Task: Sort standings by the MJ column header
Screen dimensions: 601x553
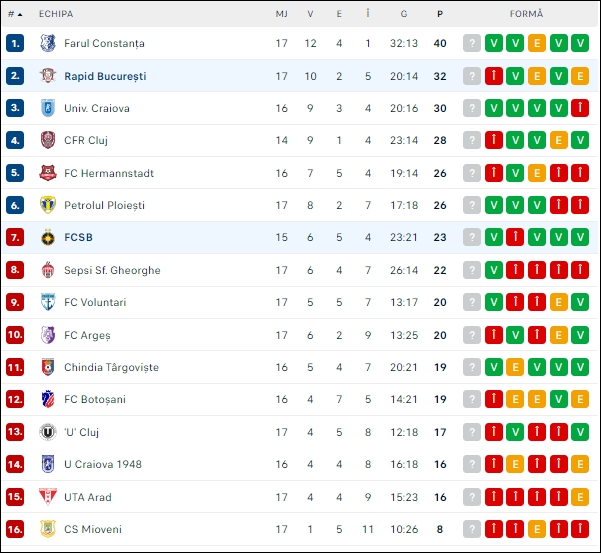Action: click(282, 14)
